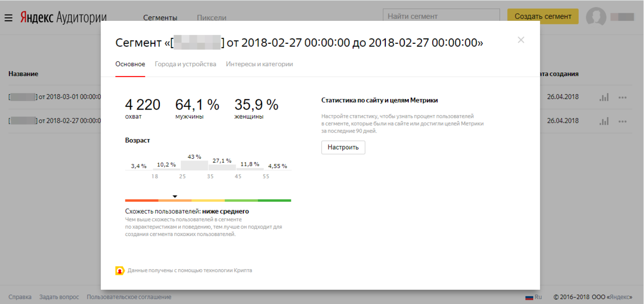The width and height of the screenshot is (644, 304).
Task: Open the three-dots menu for 2018-02-27 segment
Action: click(622, 122)
